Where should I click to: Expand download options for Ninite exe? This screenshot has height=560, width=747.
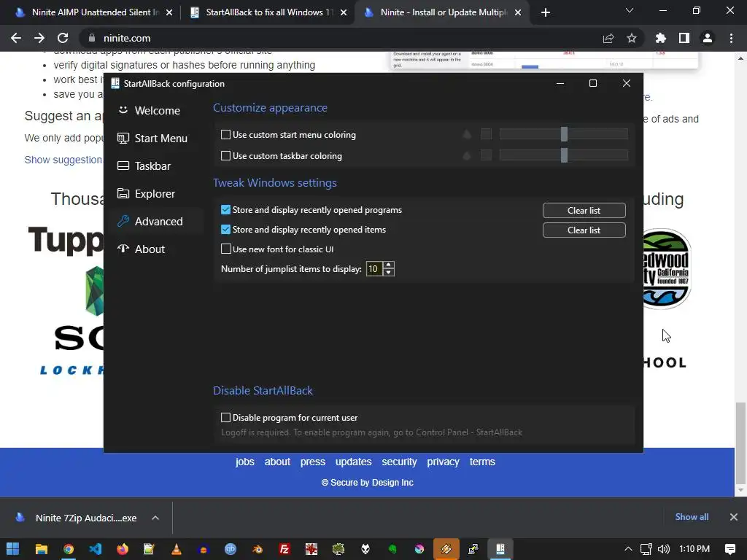(x=155, y=518)
